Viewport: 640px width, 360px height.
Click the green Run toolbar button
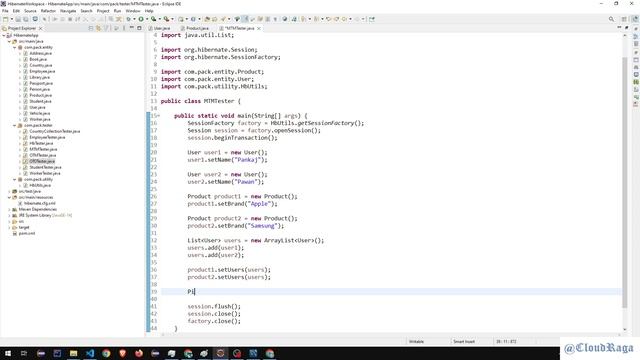click(x=141, y=19)
